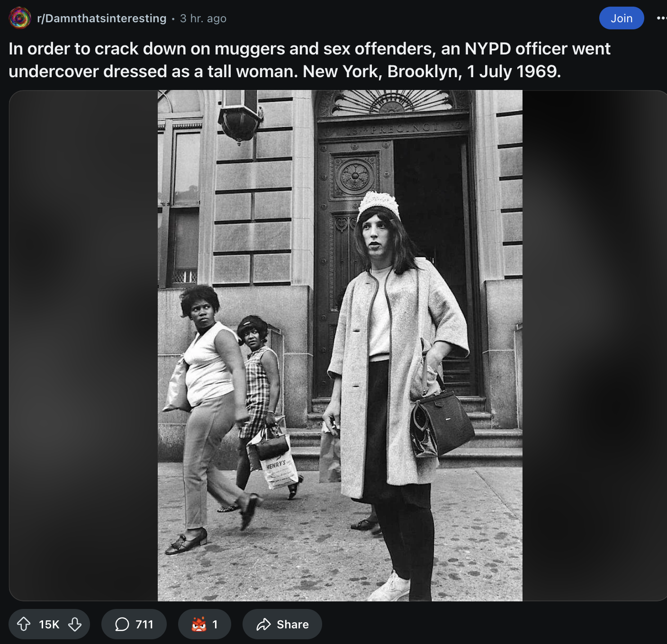Click the blurred area left of photo
Image resolution: width=667 pixels, height=644 pixels.
point(83,345)
